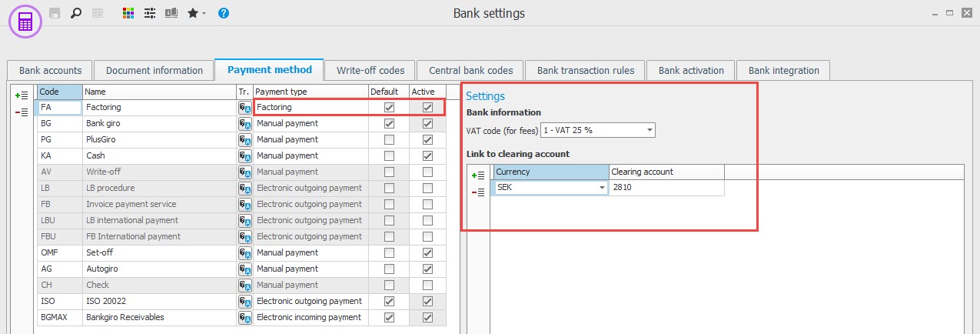The width and height of the screenshot is (980, 334).
Task: Add a new clearing account row
Action: (x=477, y=175)
